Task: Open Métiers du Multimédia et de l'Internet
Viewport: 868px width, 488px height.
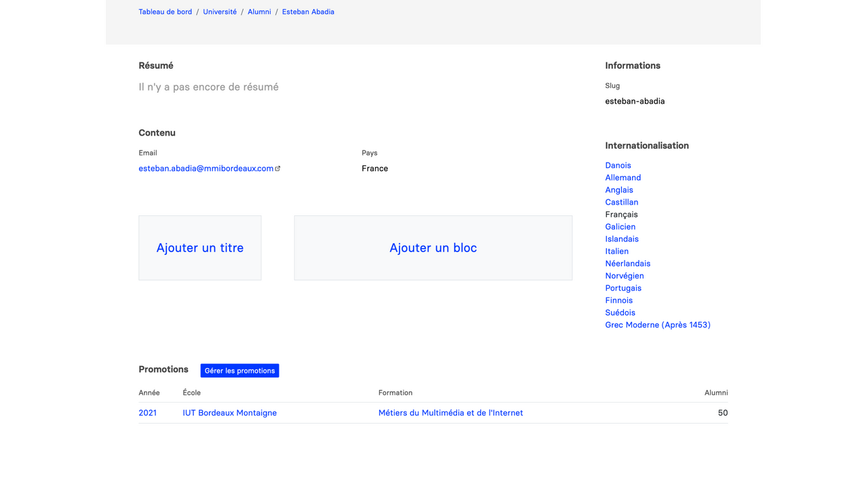Action: coord(450,413)
